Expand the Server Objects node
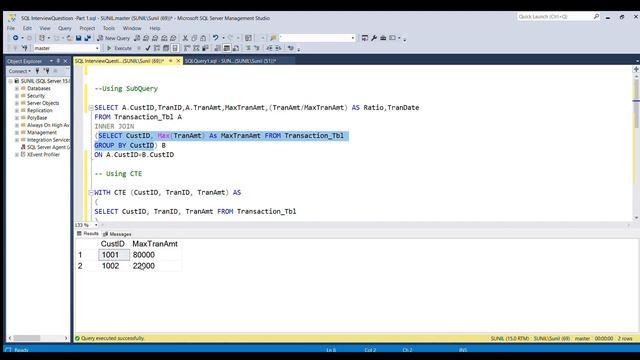The height and width of the screenshot is (360, 640). pyautogui.click(x=17, y=103)
